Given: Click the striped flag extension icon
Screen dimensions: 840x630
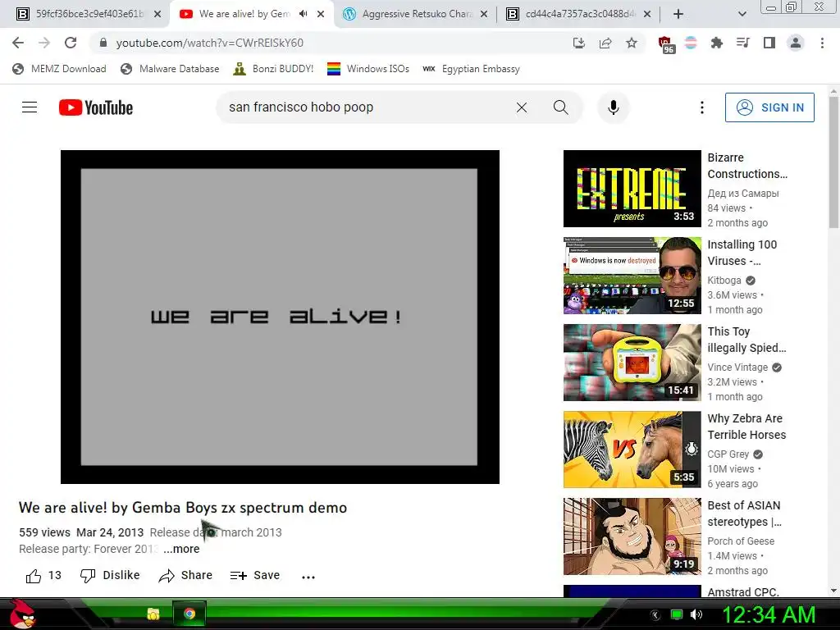Looking at the screenshot, I should 691,43.
